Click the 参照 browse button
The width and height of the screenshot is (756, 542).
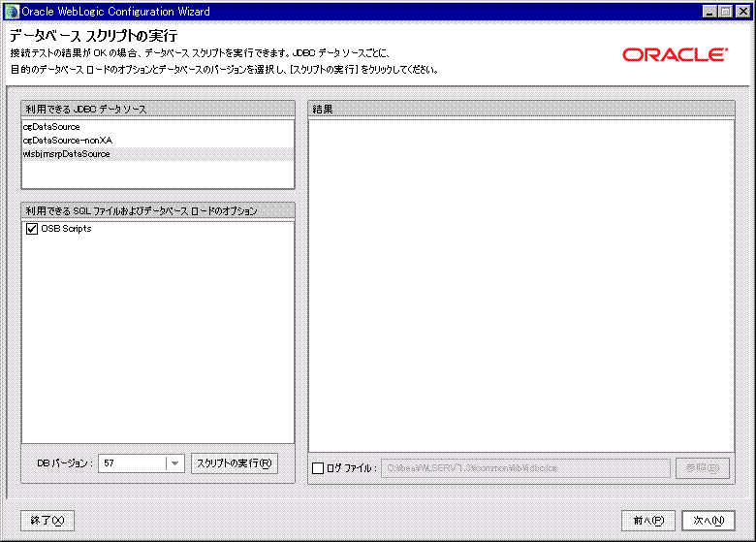pyautogui.click(x=703, y=467)
